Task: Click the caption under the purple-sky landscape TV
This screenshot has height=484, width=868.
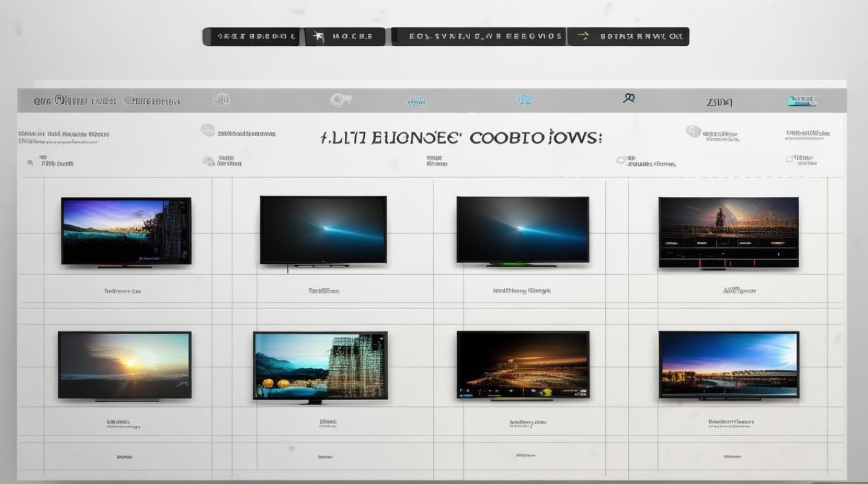Action: 123,291
